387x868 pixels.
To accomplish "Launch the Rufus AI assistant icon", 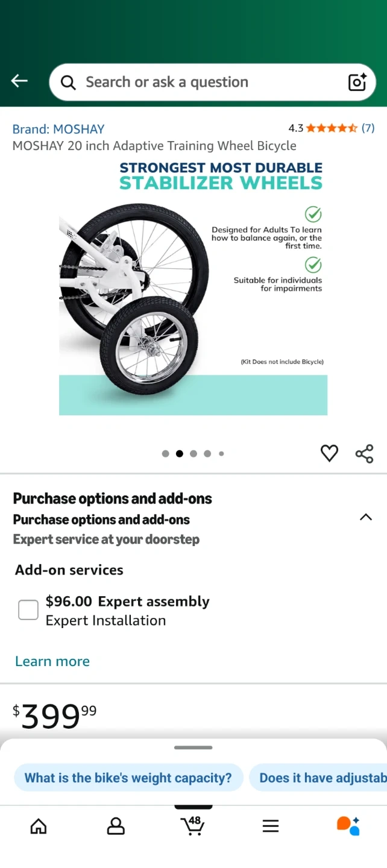I will pyautogui.click(x=348, y=825).
